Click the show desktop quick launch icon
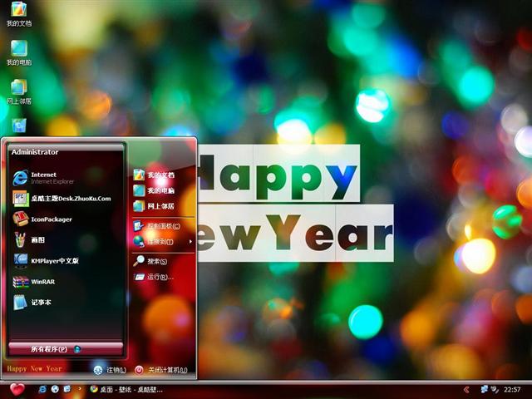532x399 pixels. (67, 389)
